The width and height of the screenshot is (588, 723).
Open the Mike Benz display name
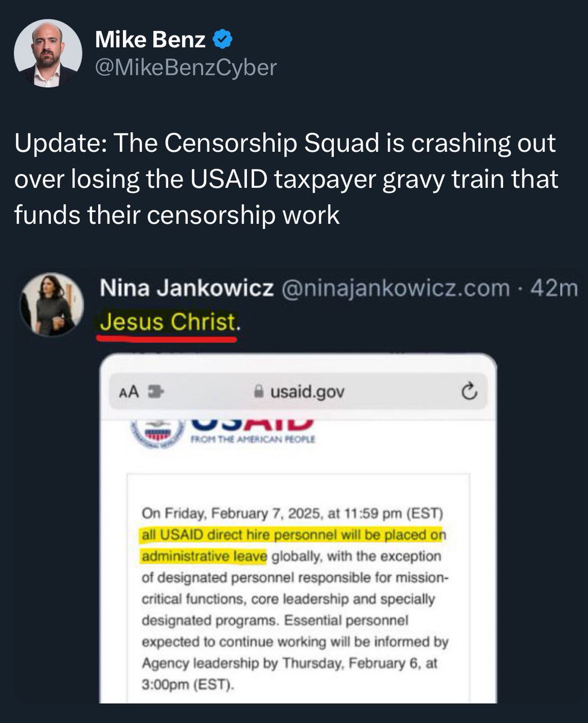pos(151,42)
